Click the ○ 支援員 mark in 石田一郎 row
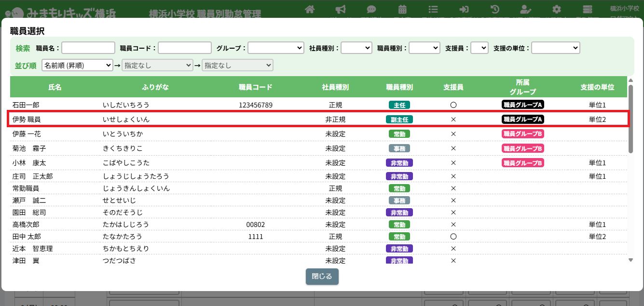 [453, 105]
